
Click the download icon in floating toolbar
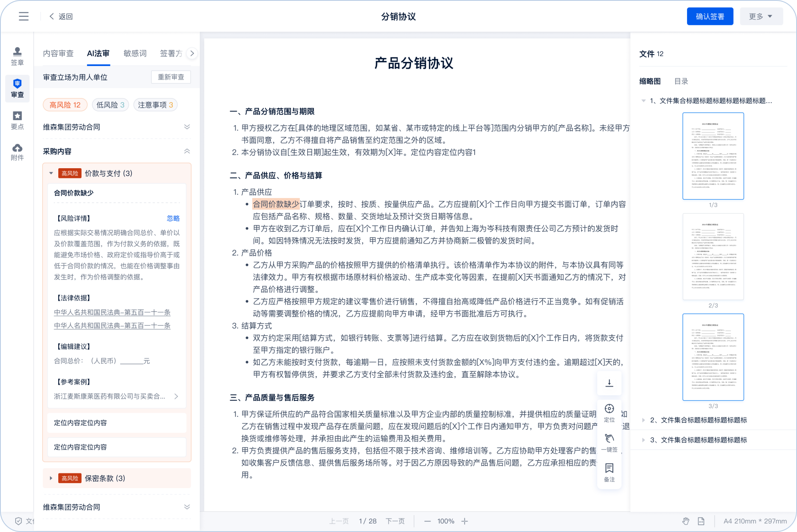(609, 383)
